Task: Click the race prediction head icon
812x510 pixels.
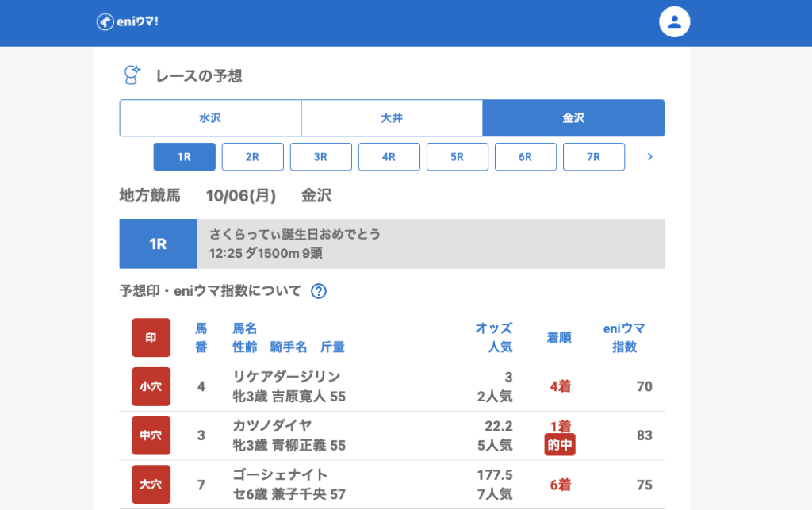Action: (132, 75)
